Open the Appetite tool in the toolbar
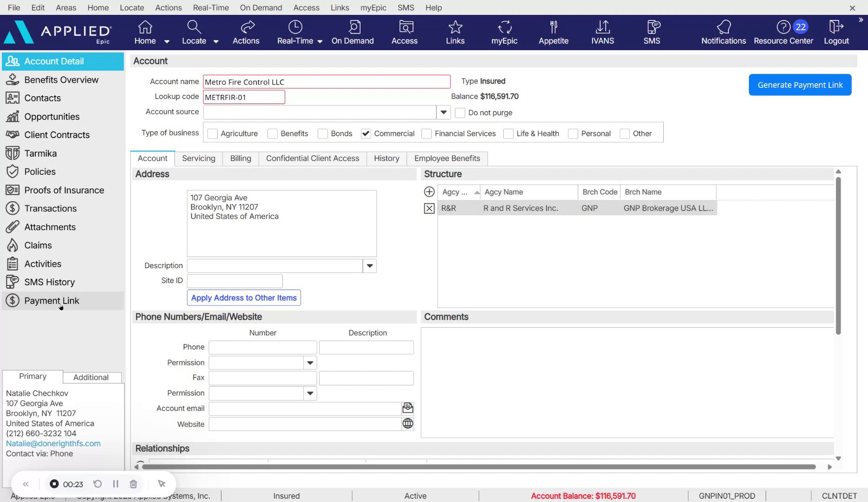868x502 pixels. click(553, 32)
